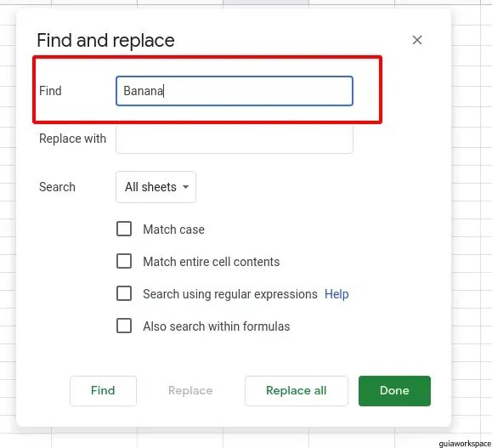
Task: Open the regular expressions Help link
Action: tap(336, 294)
